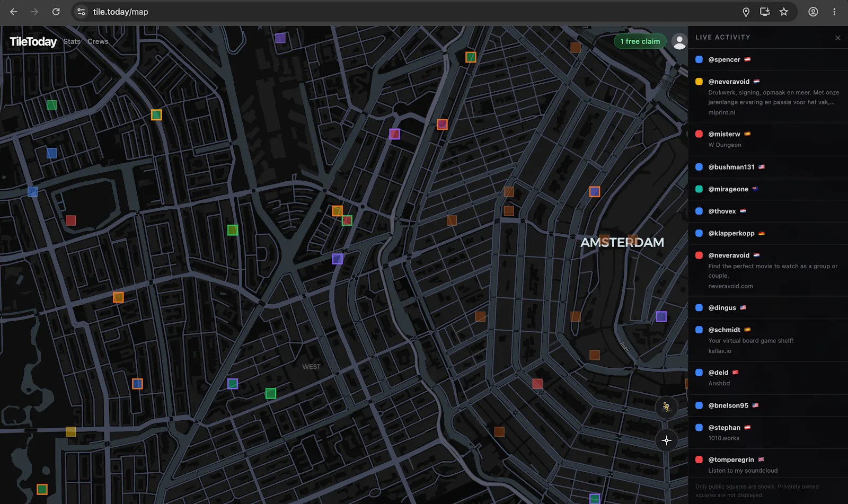This screenshot has height=504, width=848.
Task: Open the browser profile icon
Action: click(x=813, y=12)
